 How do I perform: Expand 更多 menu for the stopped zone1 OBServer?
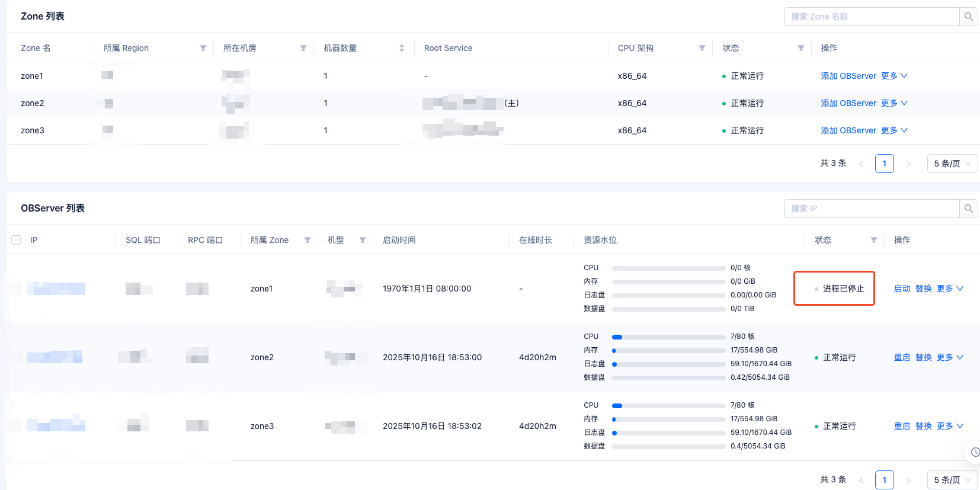click(950, 289)
